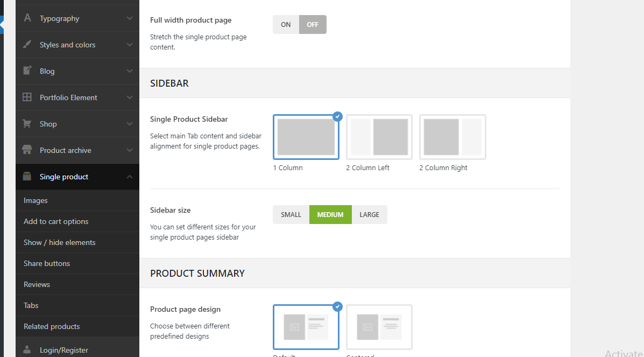Select the 2 Column Left sidebar layout

[379, 137]
